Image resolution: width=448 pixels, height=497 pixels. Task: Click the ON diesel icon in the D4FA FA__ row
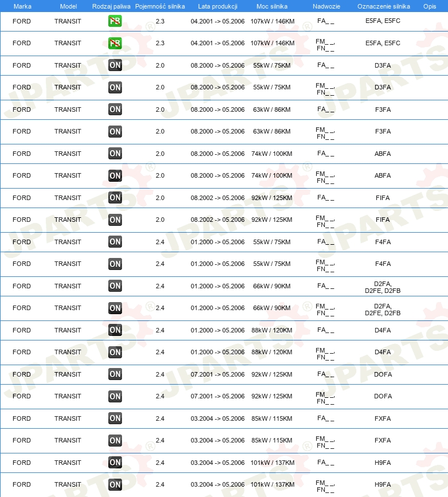(x=115, y=330)
